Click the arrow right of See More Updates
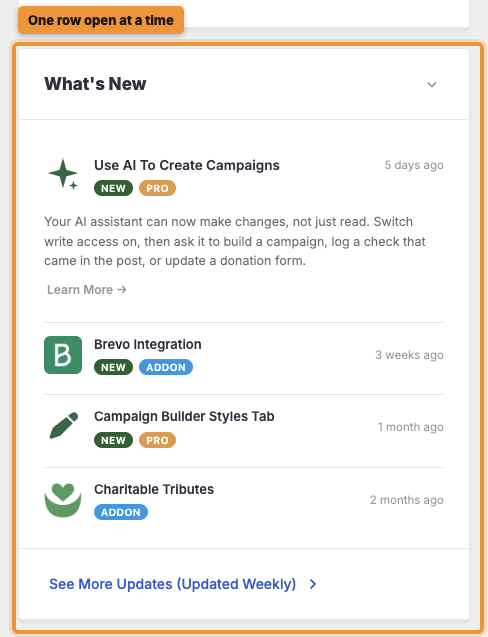The height and width of the screenshot is (637, 488). [x=312, y=584]
